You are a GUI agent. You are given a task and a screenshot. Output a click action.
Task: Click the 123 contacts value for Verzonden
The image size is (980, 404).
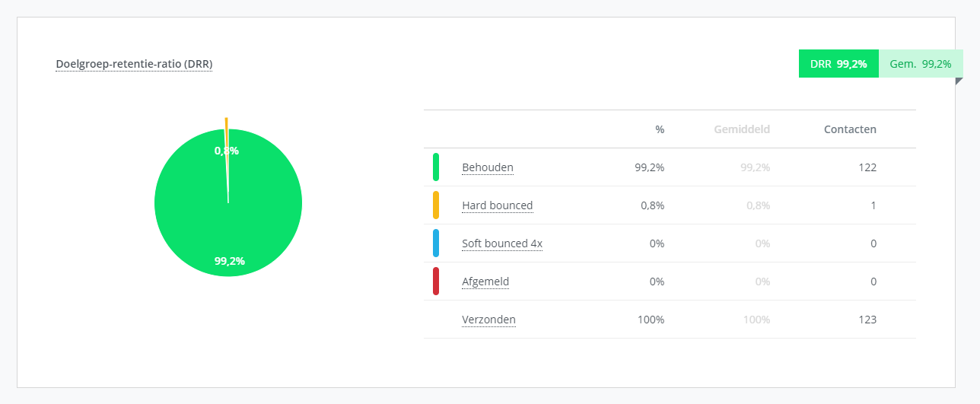tap(867, 320)
